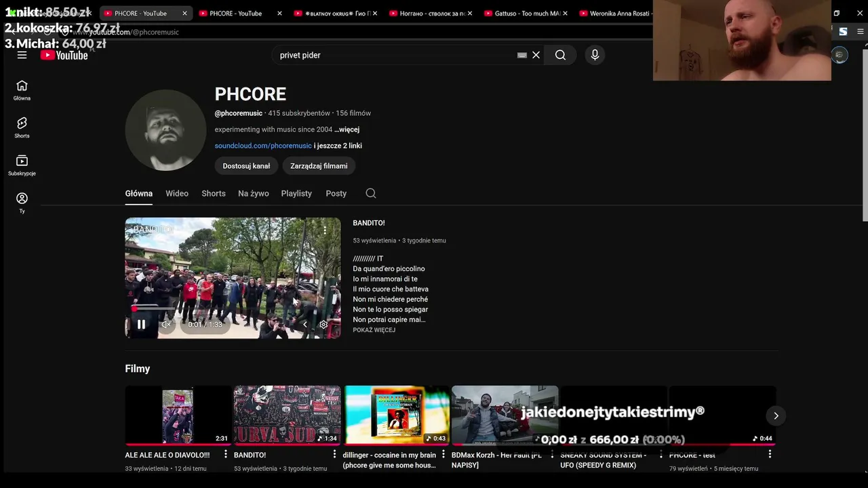Pause the featured BANDITO! video

coord(141,325)
